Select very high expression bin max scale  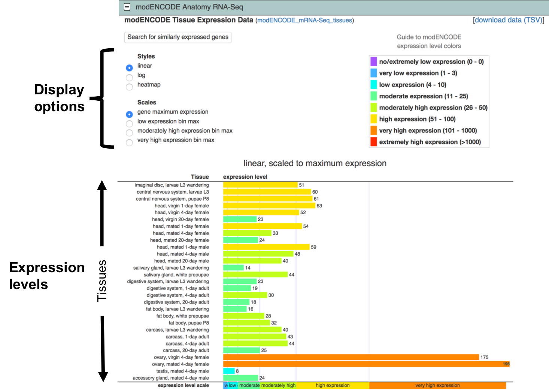click(x=129, y=143)
